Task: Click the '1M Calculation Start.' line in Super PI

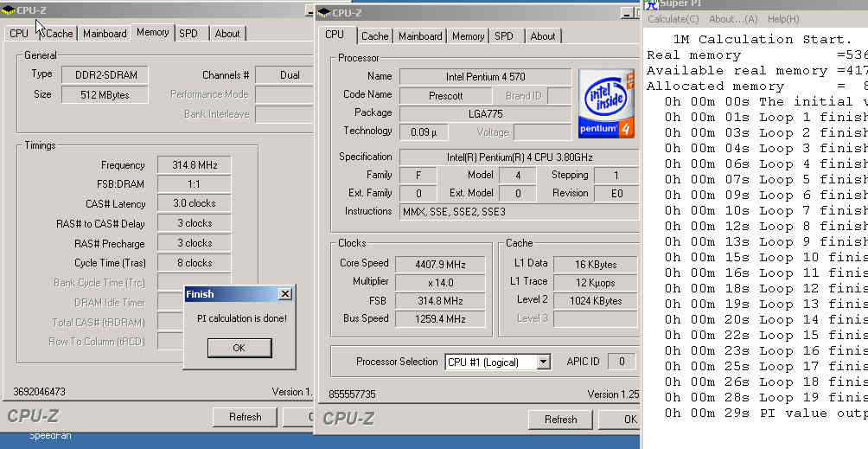Action: 763,40
